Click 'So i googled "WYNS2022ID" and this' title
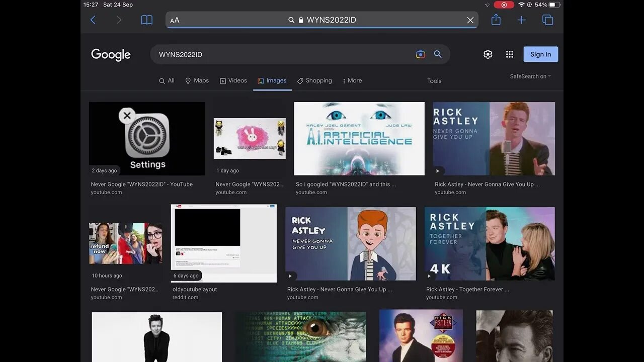Image resolution: width=644 pixels, height=362 pixels. pyautogui.click(x=346, y=185)
